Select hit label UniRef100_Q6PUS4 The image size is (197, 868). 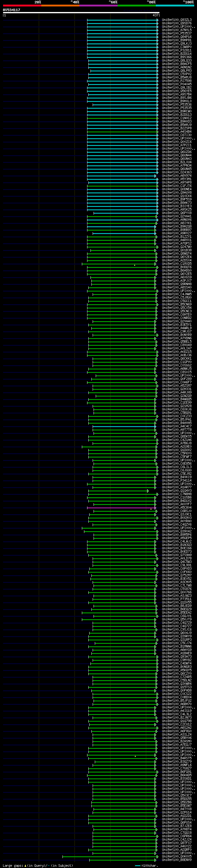[x=176, y=822]
